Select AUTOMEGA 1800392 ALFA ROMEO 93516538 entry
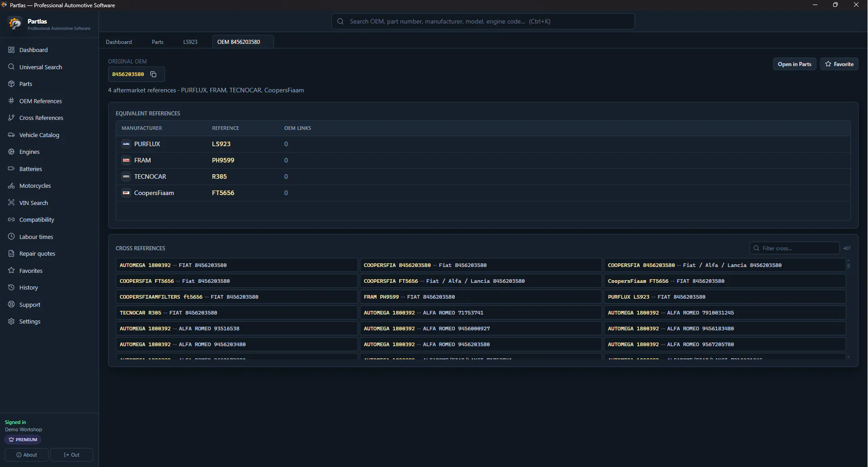868x467 pixels. point(236,329)
